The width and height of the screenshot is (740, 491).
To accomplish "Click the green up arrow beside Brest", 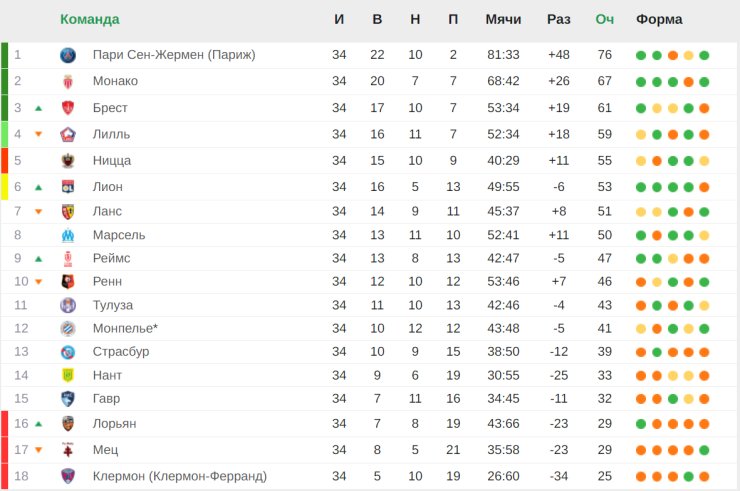I will coord(39,109).
